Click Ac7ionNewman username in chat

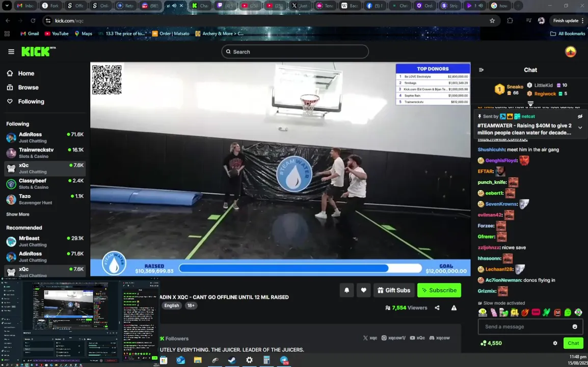coord(503,280)
